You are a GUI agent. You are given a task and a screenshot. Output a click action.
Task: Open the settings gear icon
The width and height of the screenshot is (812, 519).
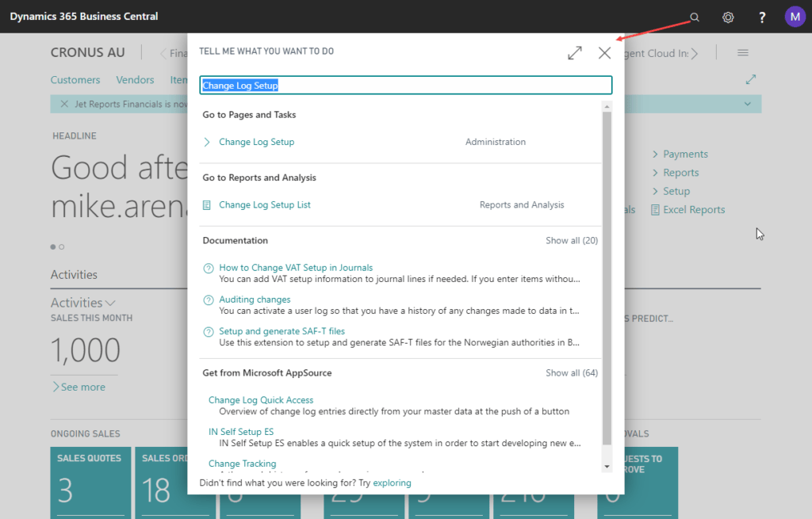click(x=728, y=17)
